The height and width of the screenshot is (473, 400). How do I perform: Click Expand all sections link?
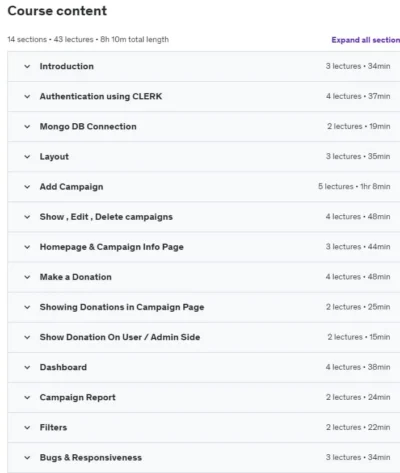366,40
